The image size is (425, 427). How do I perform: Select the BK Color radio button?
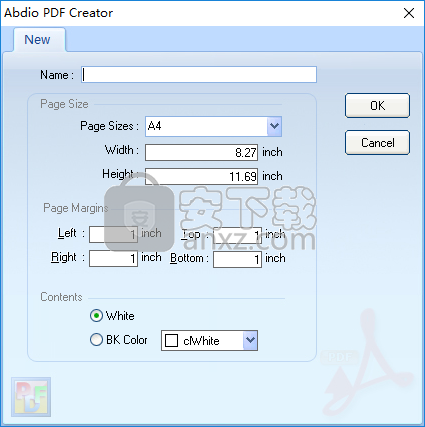tap(96, 340)
